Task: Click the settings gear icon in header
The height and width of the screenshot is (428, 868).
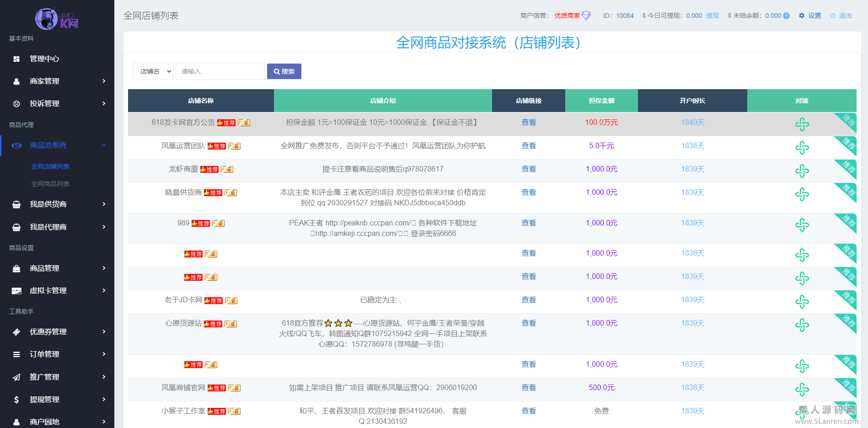Action: (x=802, y=16)
